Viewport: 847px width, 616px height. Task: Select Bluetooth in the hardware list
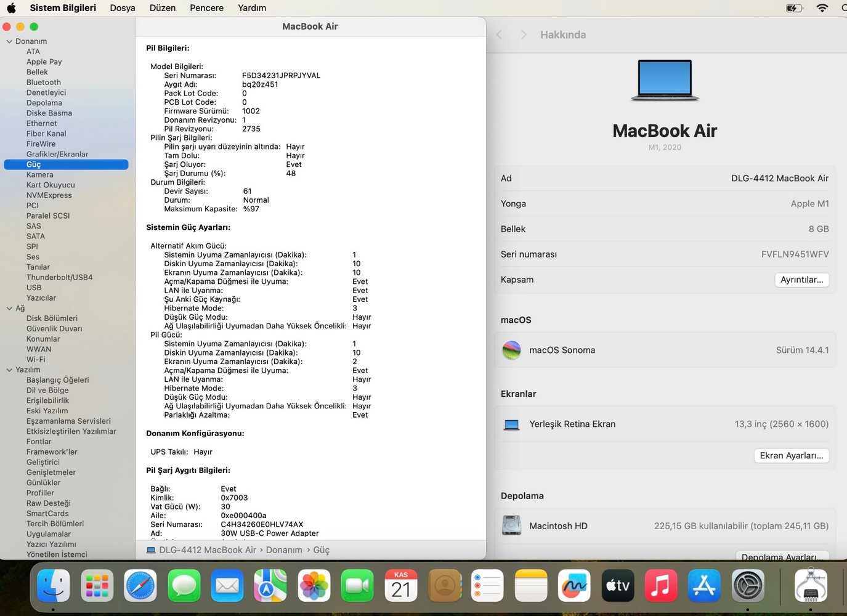[x=43, y=83]
